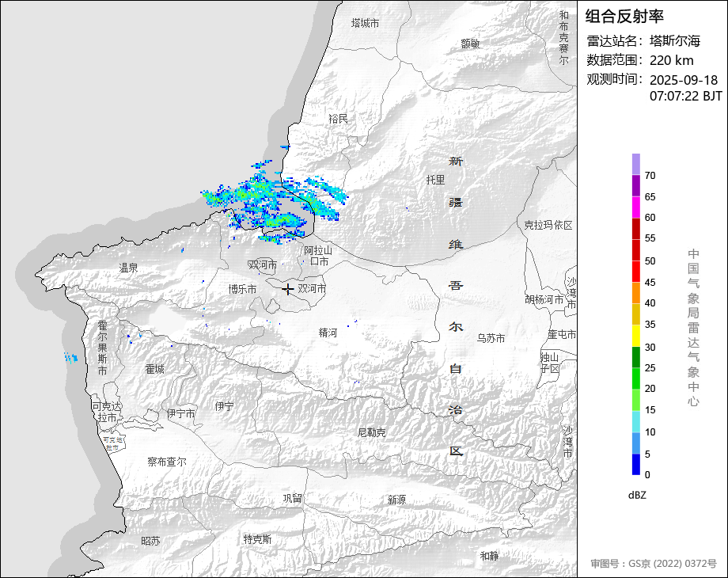Viewport: 728px width, 578px height.
Task: Click the 精河 map label
Action: 328,333
